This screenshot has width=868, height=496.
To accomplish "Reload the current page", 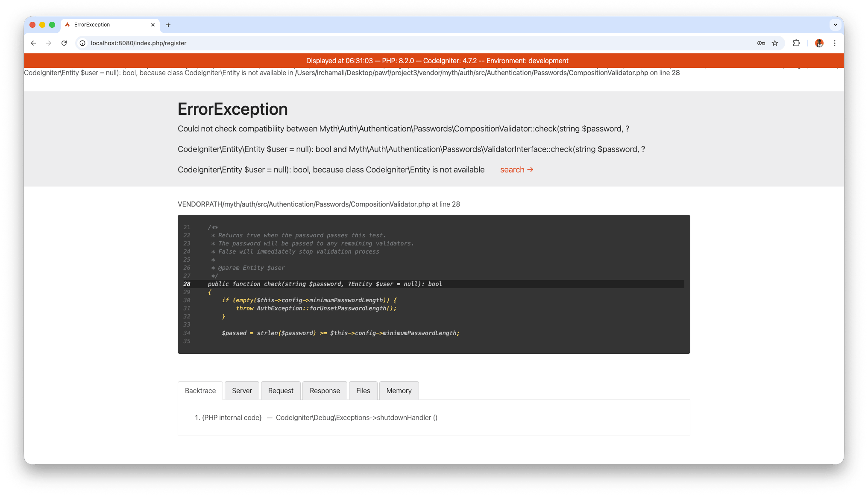I will [x=64, y=43].
